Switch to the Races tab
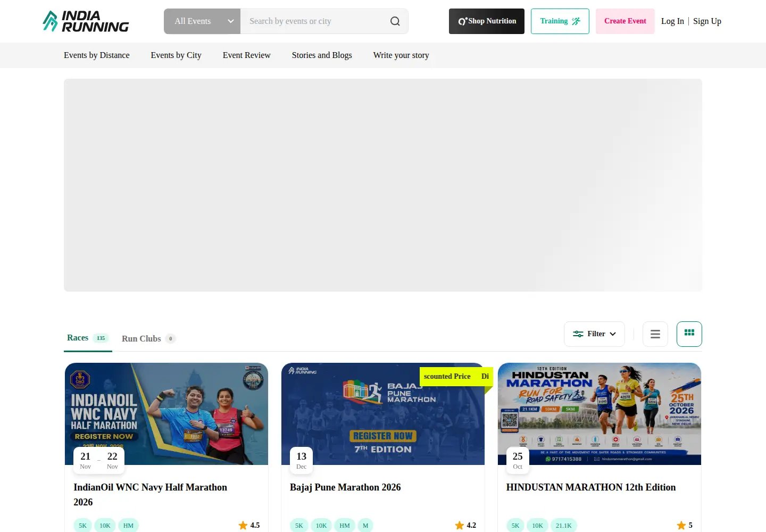Image resolution: width=766 pixels, height=532 pixels. click(x=88, y=338)
